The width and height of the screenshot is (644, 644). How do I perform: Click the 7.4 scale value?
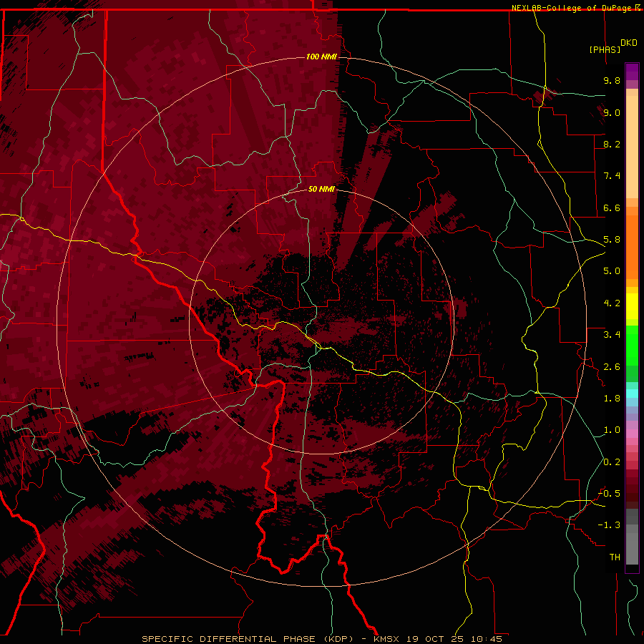pos(612,176)
